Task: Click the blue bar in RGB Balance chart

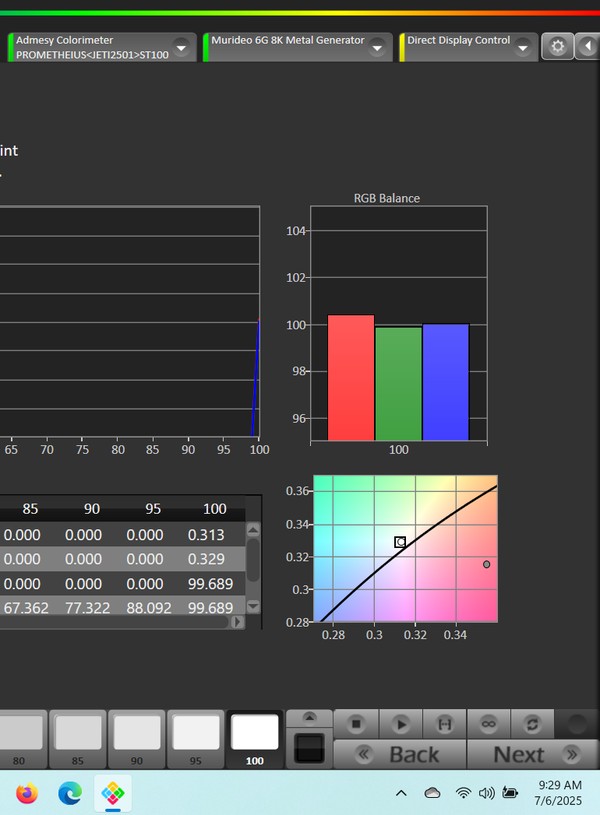Action: (446, 382)
